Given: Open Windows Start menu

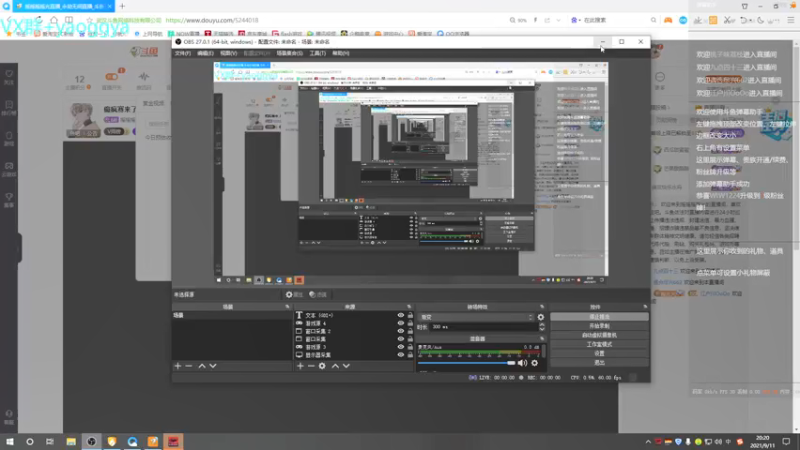Looking at the screenshot, I should 10,441.
